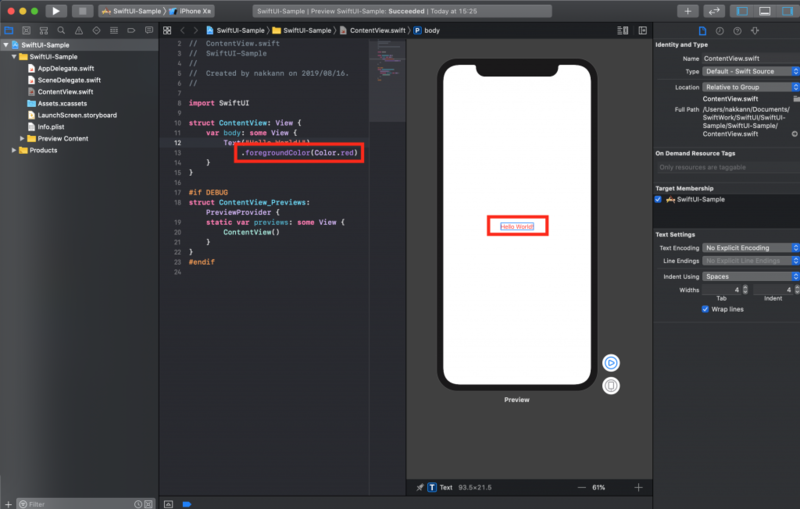
Task: Expand the Preview Content folder
Action: (x=22, y=138)
